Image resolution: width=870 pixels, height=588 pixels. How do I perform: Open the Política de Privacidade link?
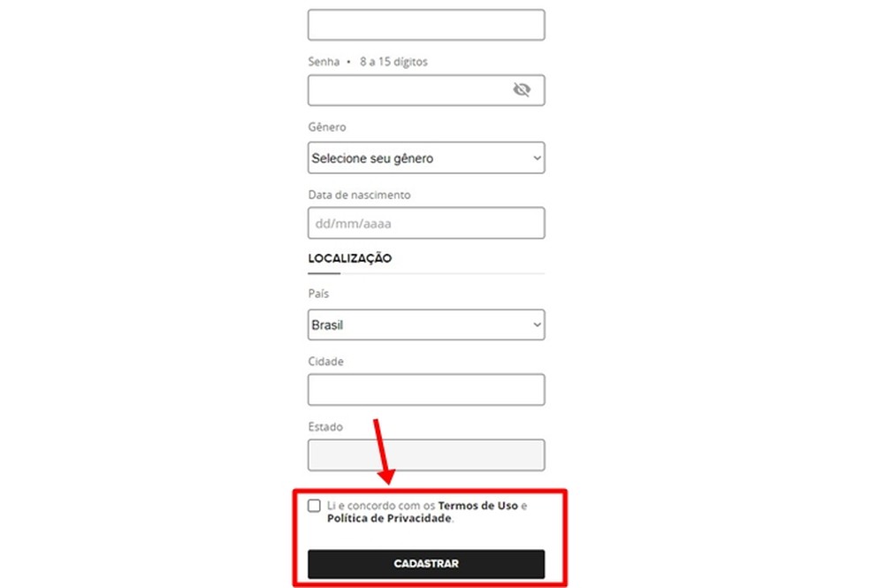[x=389, y=518]
